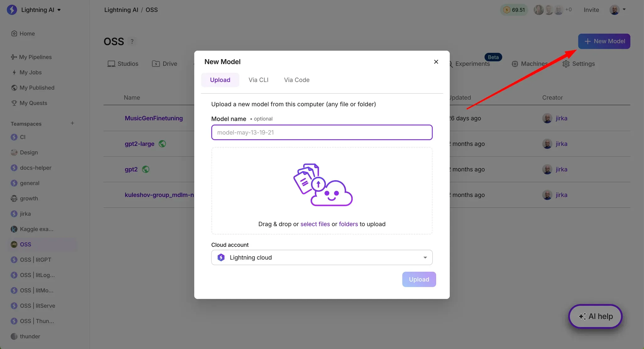Viewport: 644px width, 349px height.
Task: Click the New Model button
Action: click(604, 41)
